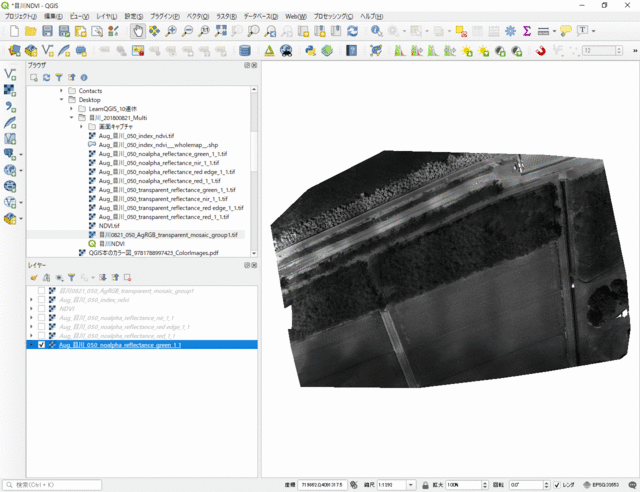Open the Processing menu
640x492 pixels.
333,16
